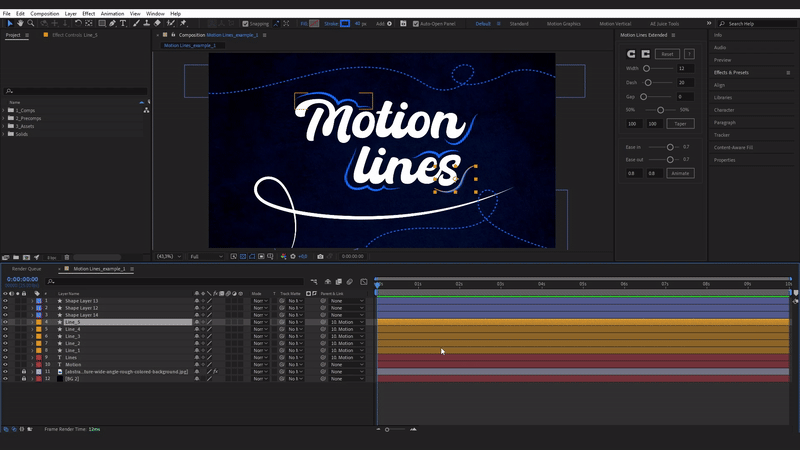Screen dimensions: 800x450
Task: Disable the Auto-Open Panel checkbox
Action: pos(415,23)
